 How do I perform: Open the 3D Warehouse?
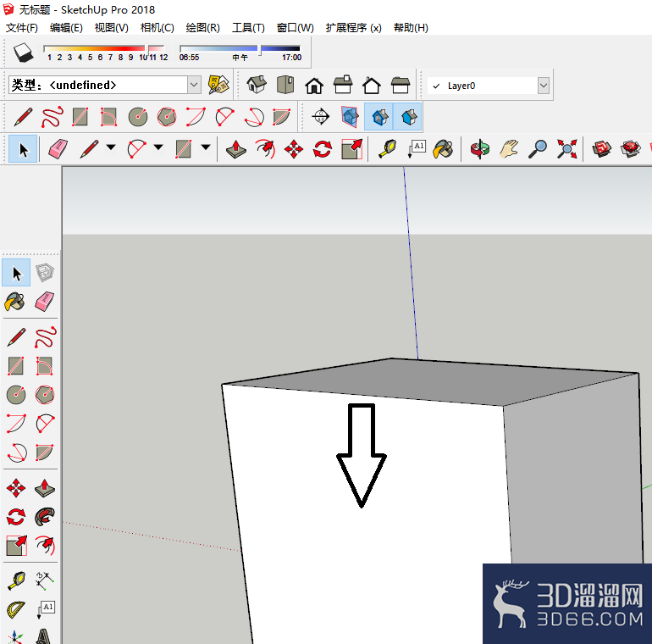coord(601,149)
